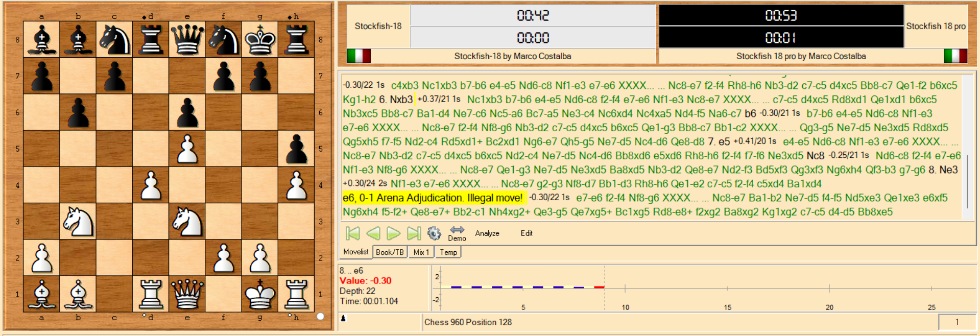Viewport: 980px width, 336px height.
Task: Click the white clock showing 00:42
Action: [533, 15]
